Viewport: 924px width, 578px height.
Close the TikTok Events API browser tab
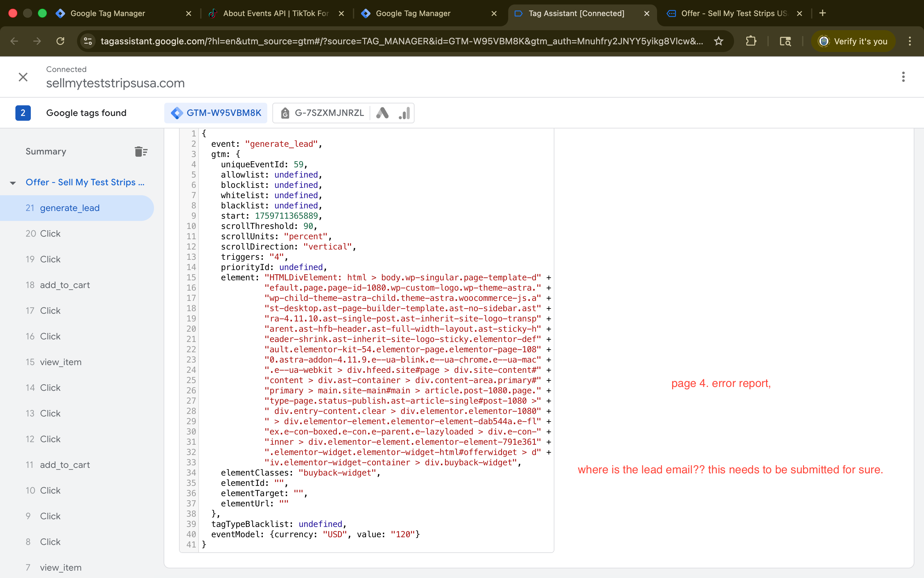tap(341, 13)
